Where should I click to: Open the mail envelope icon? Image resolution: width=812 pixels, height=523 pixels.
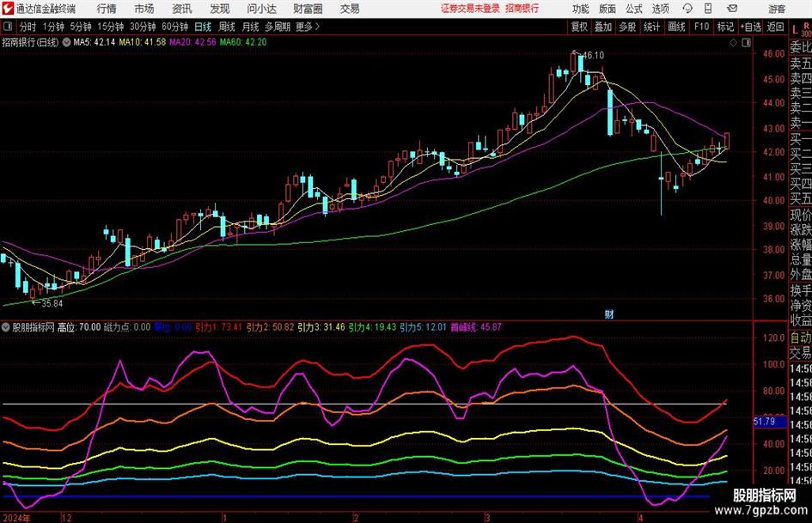coord(732,9)
